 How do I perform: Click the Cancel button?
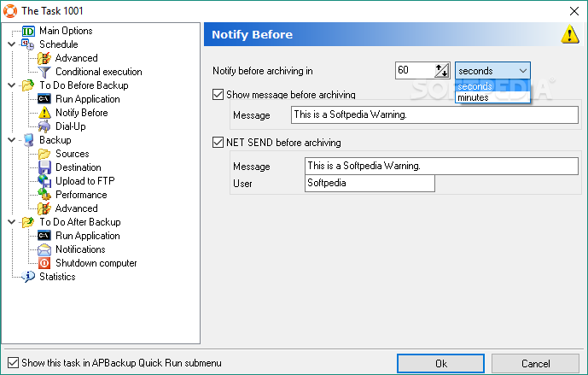pos(535,363)
